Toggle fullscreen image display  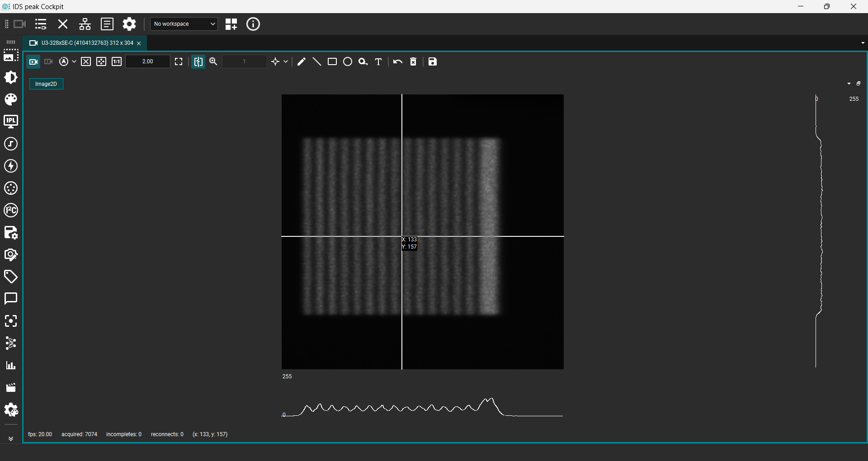point(179,62)
